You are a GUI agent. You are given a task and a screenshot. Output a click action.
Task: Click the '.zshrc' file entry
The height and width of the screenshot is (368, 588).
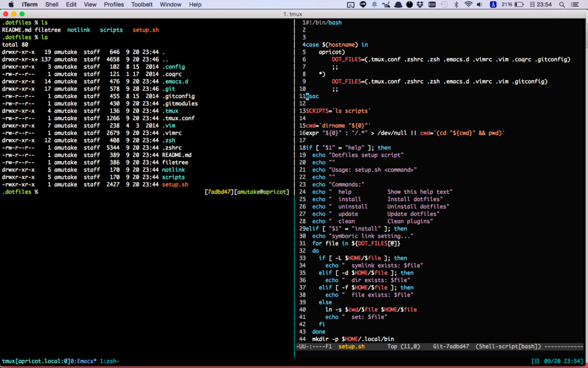coord(172,148)
